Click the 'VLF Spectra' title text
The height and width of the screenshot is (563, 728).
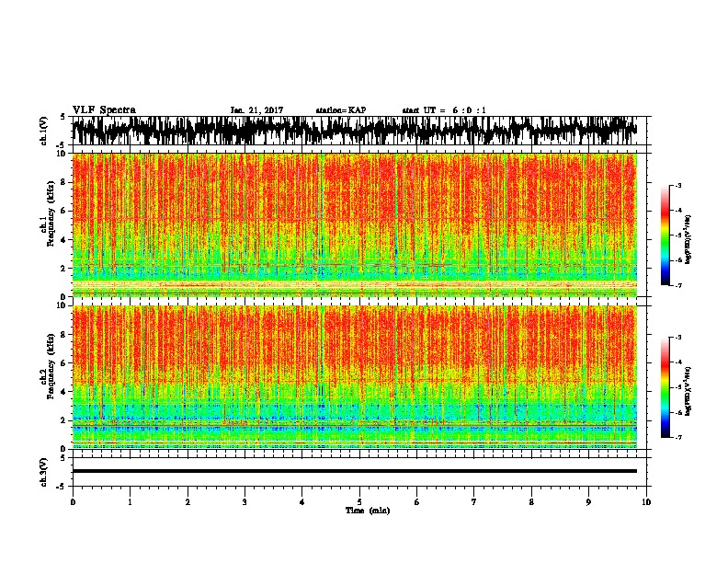point(104,110)
